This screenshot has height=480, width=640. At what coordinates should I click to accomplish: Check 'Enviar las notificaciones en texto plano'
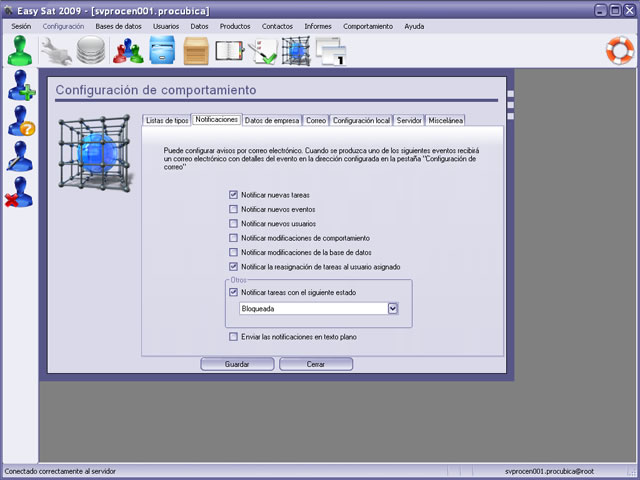tap(233, 337)
